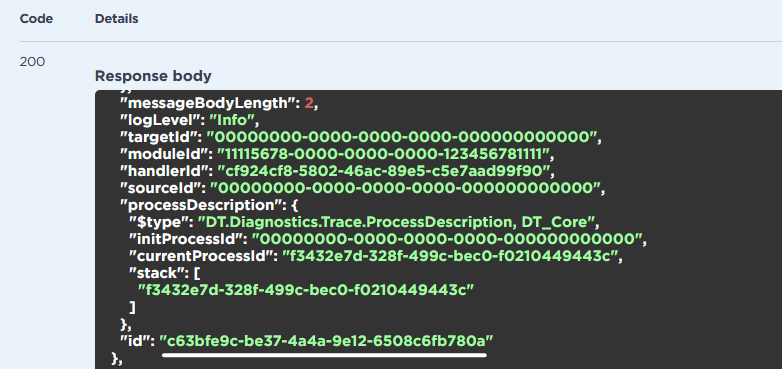Click the red messageBodyLength value 2
Viewport: 782px width, 369px height.
(309, 104)
